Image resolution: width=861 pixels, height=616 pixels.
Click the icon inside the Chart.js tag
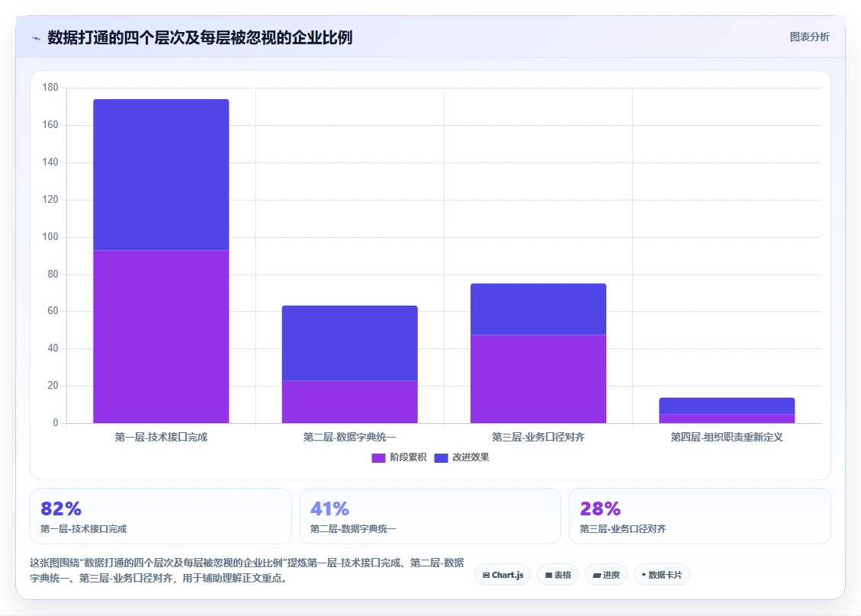pos(486,576)
